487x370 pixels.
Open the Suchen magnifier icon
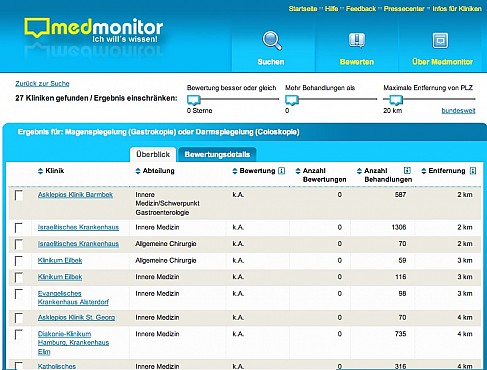(x=272, y=41)
